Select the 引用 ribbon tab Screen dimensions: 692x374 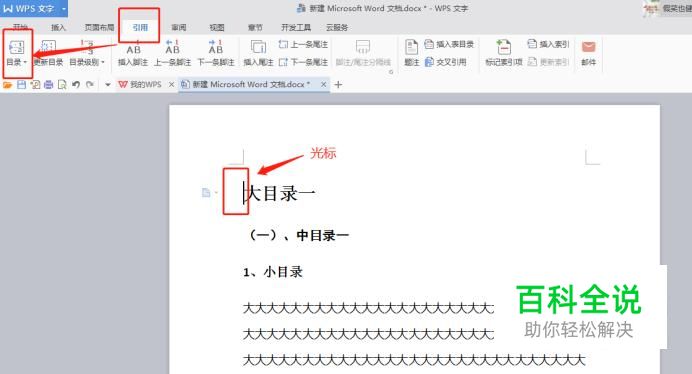pos(140,27)
